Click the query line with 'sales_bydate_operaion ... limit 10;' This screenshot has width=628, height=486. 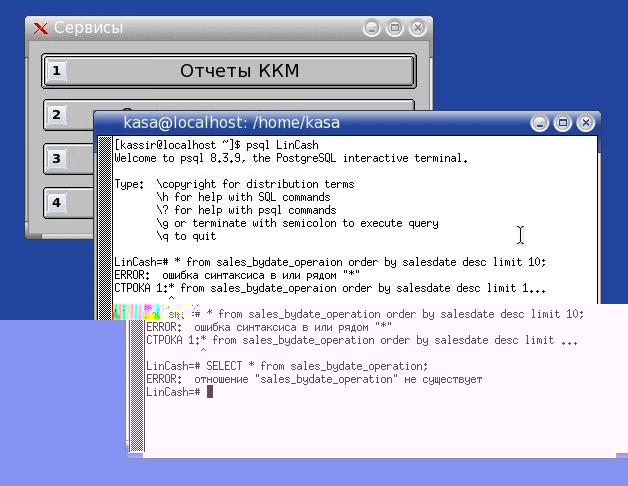(330, 262)
